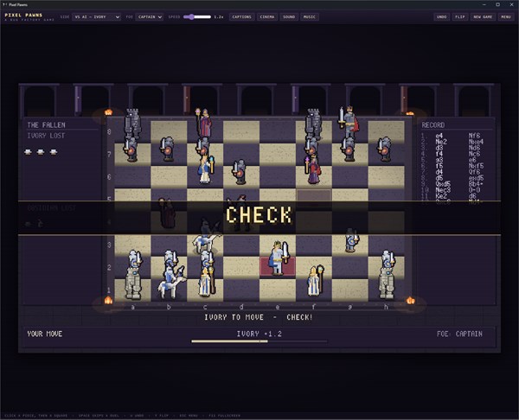Click the empty d1 square
This screenshot has height=420, width=519.
coord(241,290)
